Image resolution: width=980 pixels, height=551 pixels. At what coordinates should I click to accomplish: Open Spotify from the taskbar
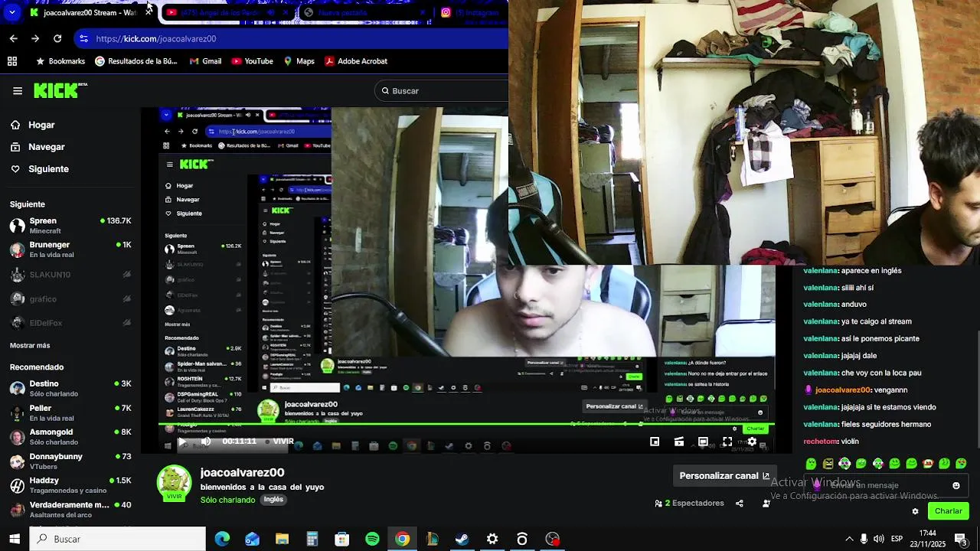click(x=372, y=539)
